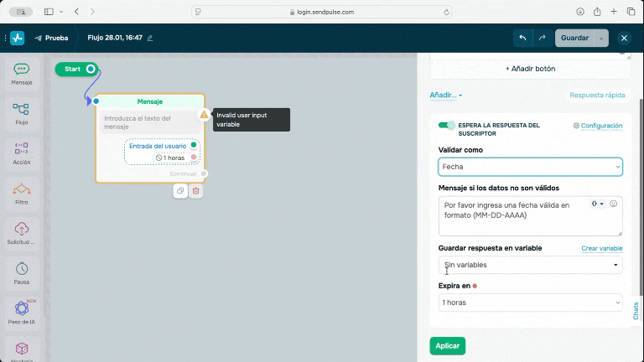Click the undo arrow in header
The height and width of the screenshot is (362, 644).
pyautogui.click(x=523, y=38)
